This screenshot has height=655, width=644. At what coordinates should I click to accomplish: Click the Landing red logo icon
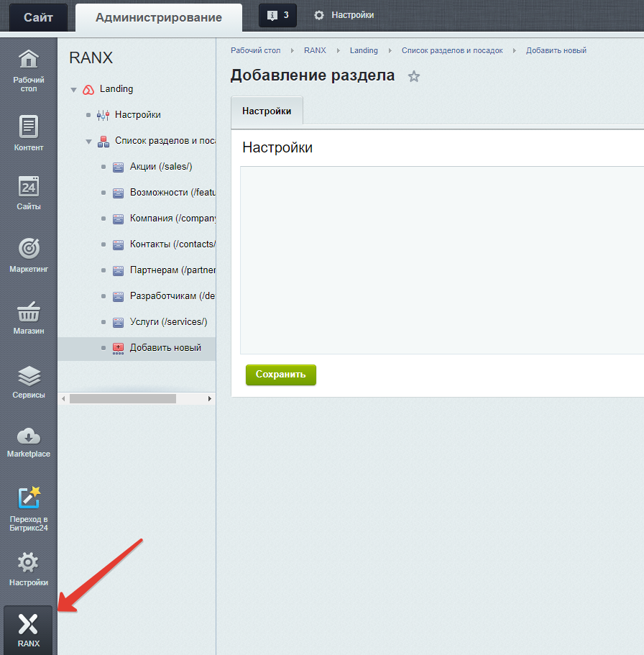pyautogui.click(x=88, y=89)
